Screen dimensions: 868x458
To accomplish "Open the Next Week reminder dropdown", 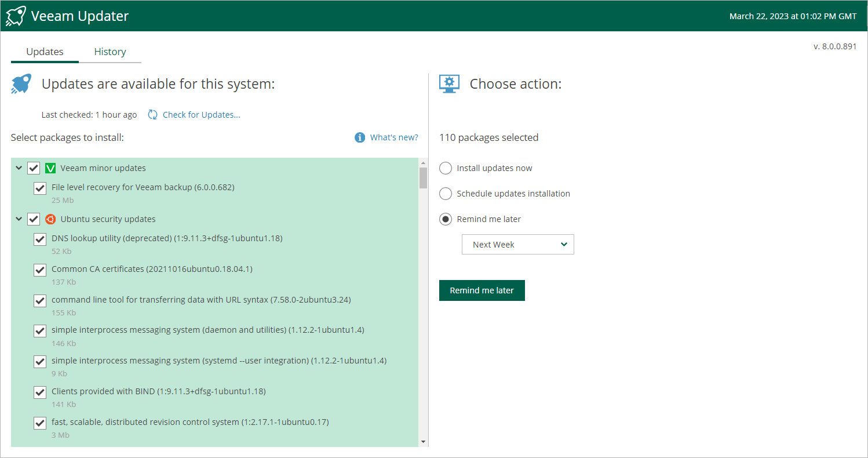I will [517, 245].
